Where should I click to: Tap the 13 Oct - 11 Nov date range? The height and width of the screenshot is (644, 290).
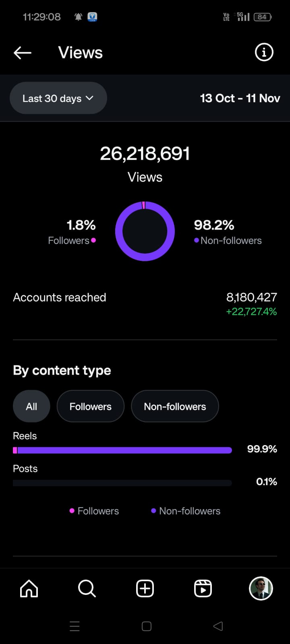pos(240,98)
